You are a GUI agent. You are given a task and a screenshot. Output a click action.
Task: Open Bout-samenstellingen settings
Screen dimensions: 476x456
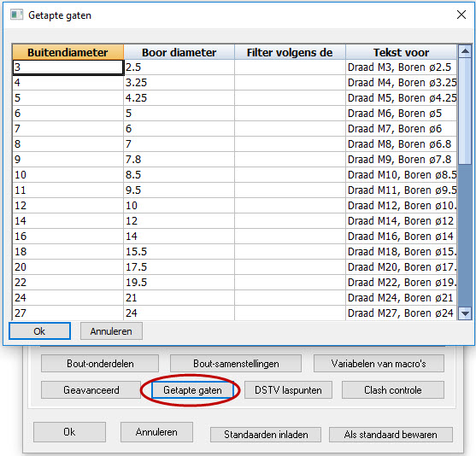(x=236, y=363)
